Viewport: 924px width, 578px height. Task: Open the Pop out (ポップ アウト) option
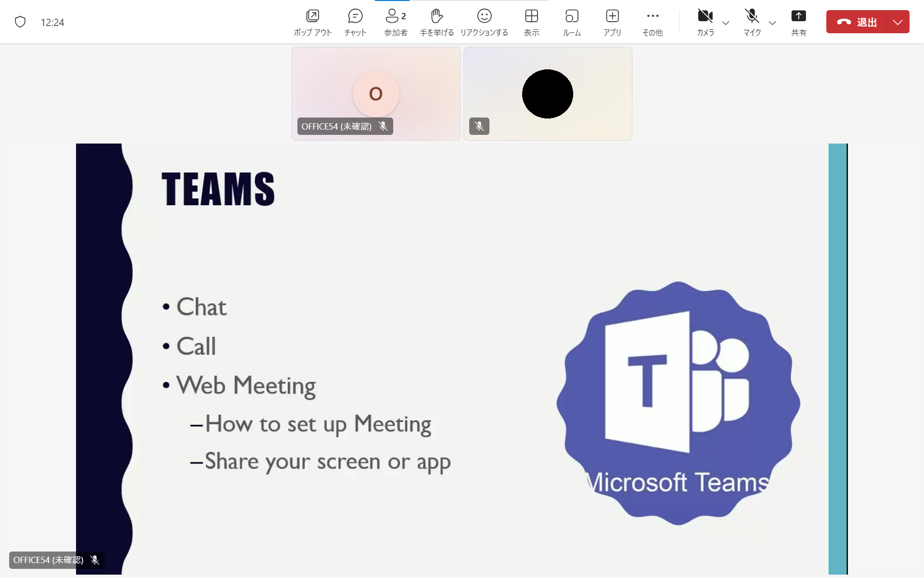313,22
